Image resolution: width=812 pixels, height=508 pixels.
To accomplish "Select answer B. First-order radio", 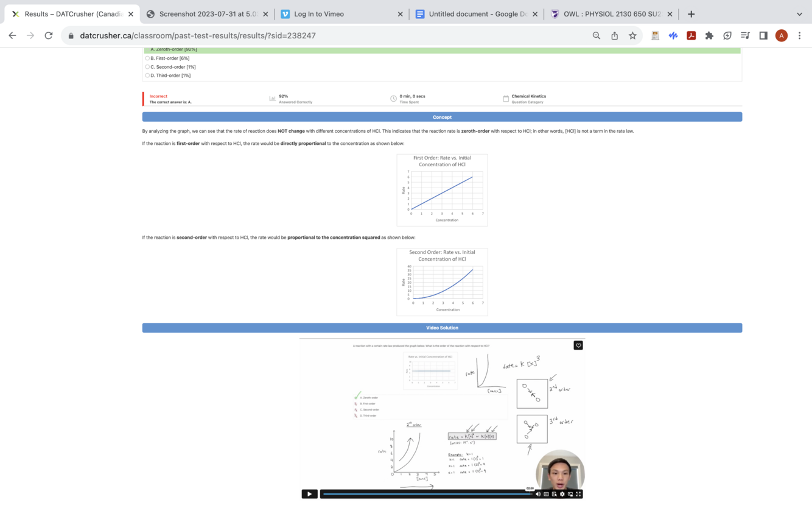I will (147, 58).
